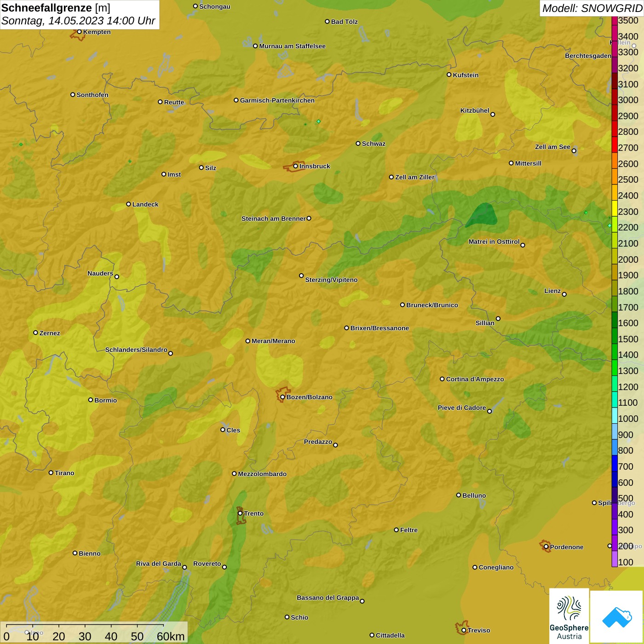Viewport: 644px width, 644px height.
Task: Select the light cyan legend segment near 1000
Action: click(x=615, y=415)
